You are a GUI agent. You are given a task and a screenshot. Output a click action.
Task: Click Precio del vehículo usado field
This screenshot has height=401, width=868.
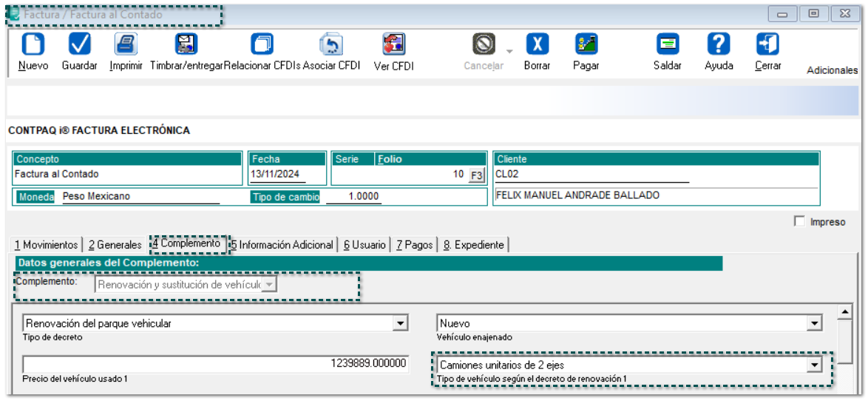pos(215,364)
